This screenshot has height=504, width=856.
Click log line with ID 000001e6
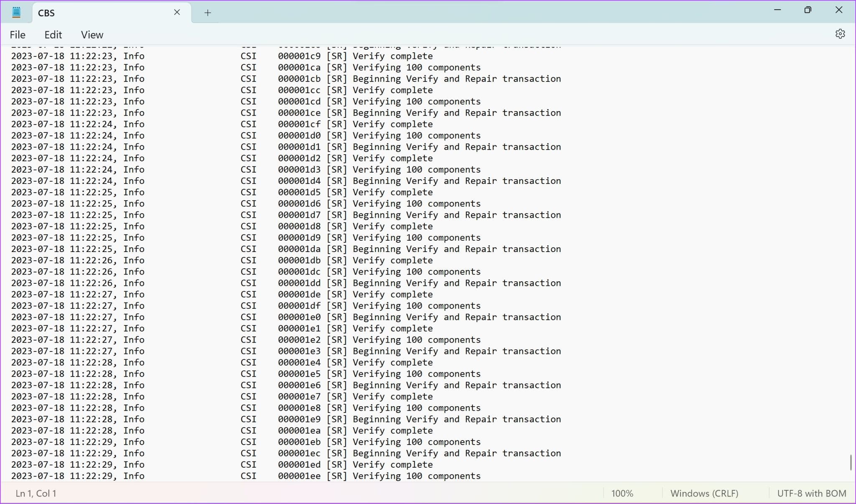tap(286, 385)
